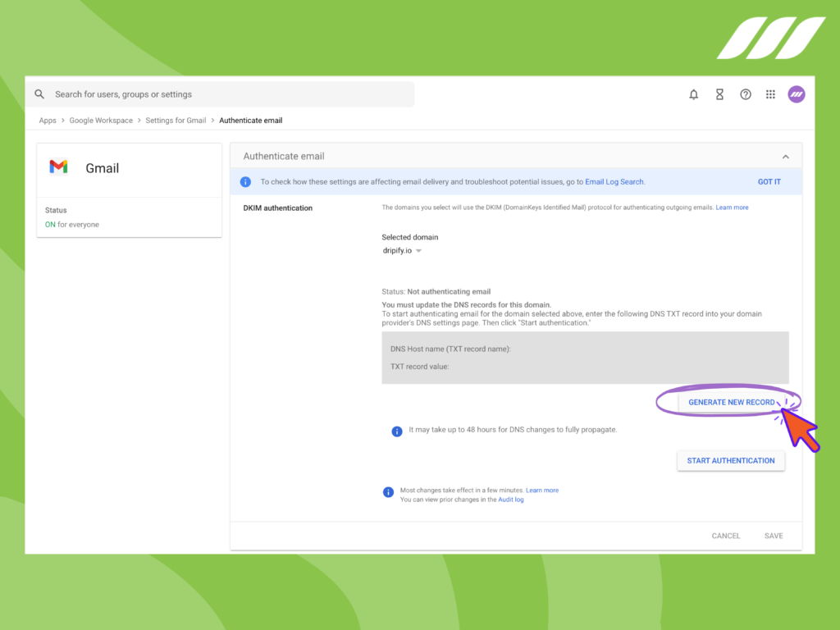Navigate to the Apps breadcrumb
Screen dimensions: 840x630
48,120
